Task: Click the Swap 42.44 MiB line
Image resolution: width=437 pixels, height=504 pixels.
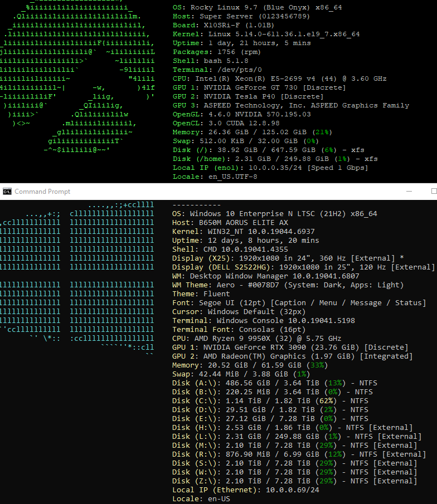Action: 241,374
